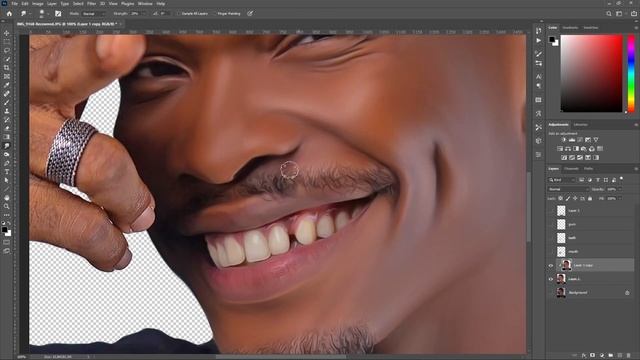Click the canvas horizontal scrollbar
Viewport: 640px width, 360px height.
282,357
